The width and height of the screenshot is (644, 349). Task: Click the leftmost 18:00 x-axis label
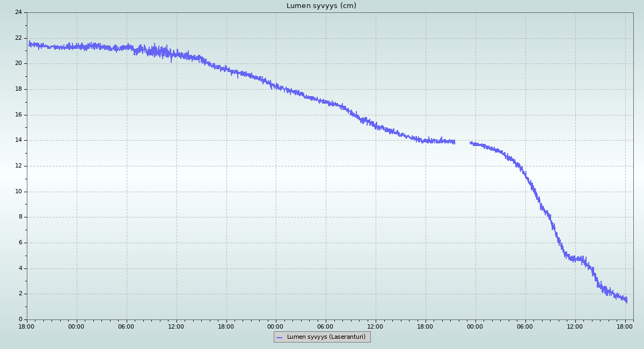pos(27,326)
